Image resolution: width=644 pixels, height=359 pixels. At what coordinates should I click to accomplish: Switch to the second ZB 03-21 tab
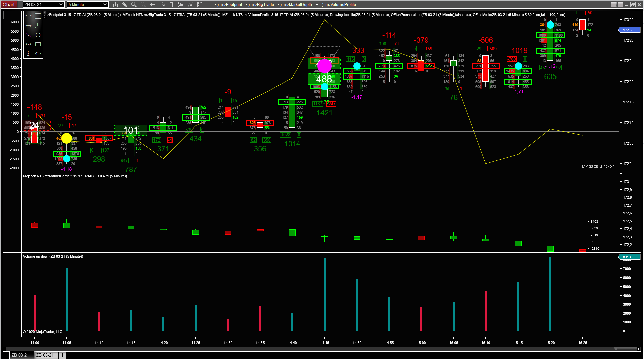pyautogui.click(x=45, y=355)
